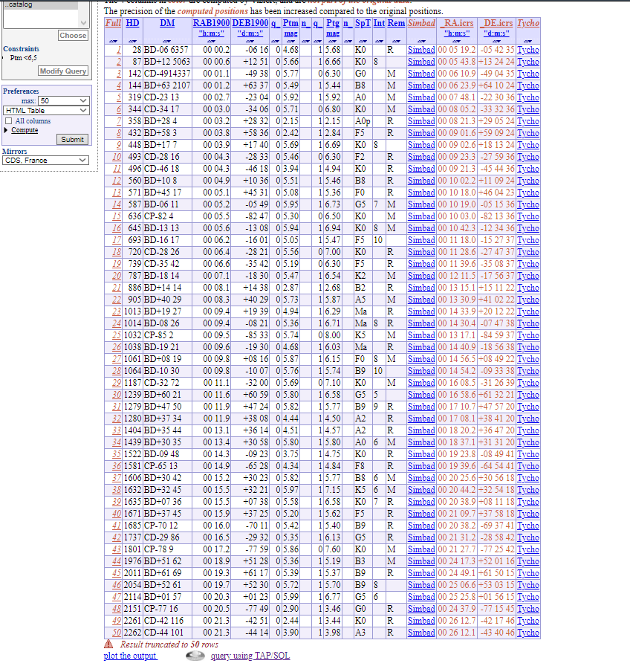Sort by RAB1900 using its sort arrow icon
Screen dimensions: 630x672
(x=211, y=41)
